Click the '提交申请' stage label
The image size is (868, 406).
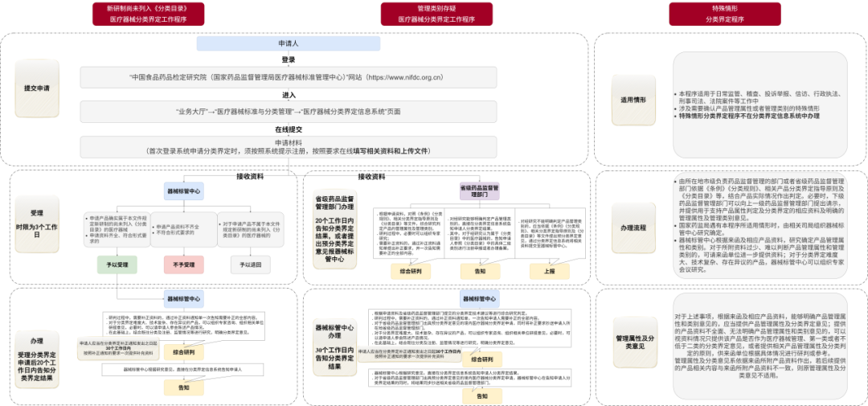click(x=37, y=88)
